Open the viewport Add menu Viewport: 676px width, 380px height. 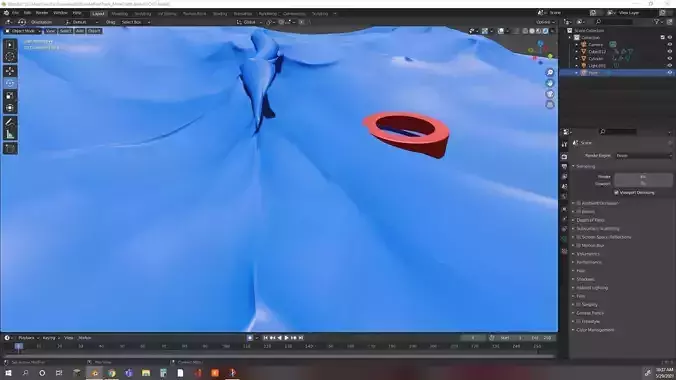tap(80, 31)
